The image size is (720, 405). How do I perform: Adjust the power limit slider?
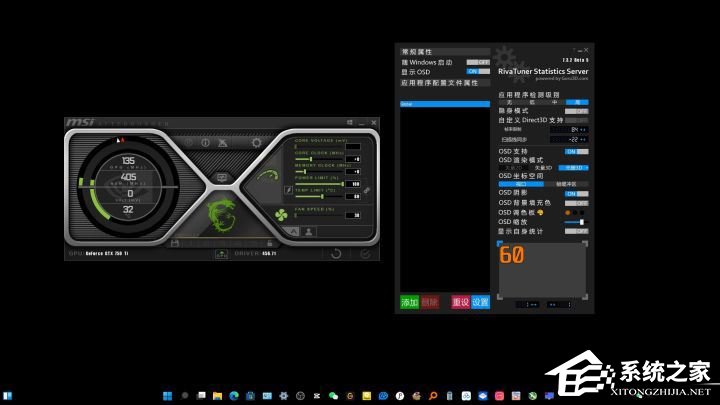[319, 184]
